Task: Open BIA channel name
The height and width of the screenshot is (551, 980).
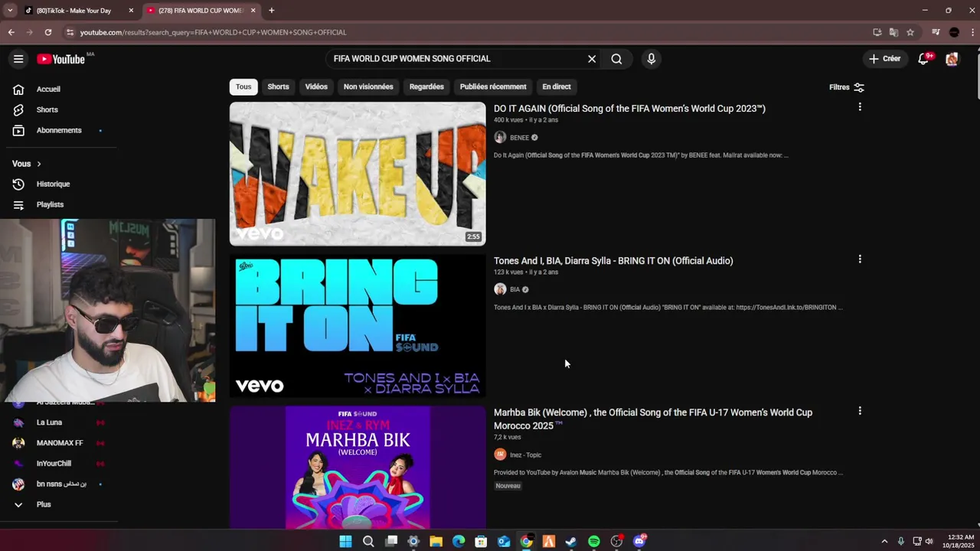Action: click(x=514, y=290)
